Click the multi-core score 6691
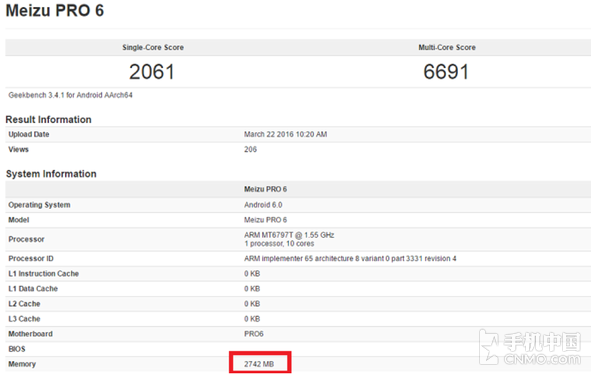Screen dimensions: 591x375 pos(446,72)
